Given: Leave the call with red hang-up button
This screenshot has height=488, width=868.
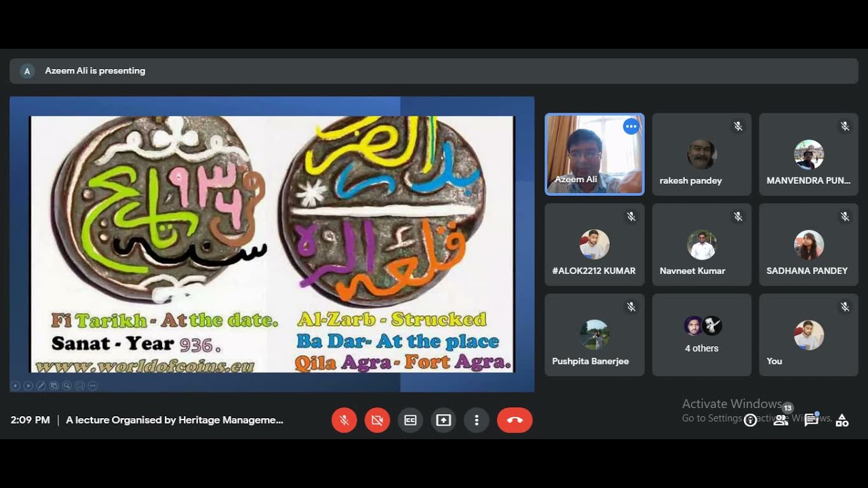Looking at the screenshot, I should pyautogui.click(x=515, y=420).
